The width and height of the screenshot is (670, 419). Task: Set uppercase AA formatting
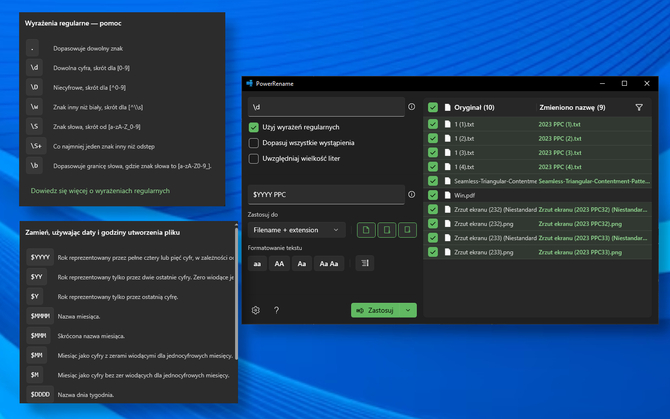click(x=279, y=264)
